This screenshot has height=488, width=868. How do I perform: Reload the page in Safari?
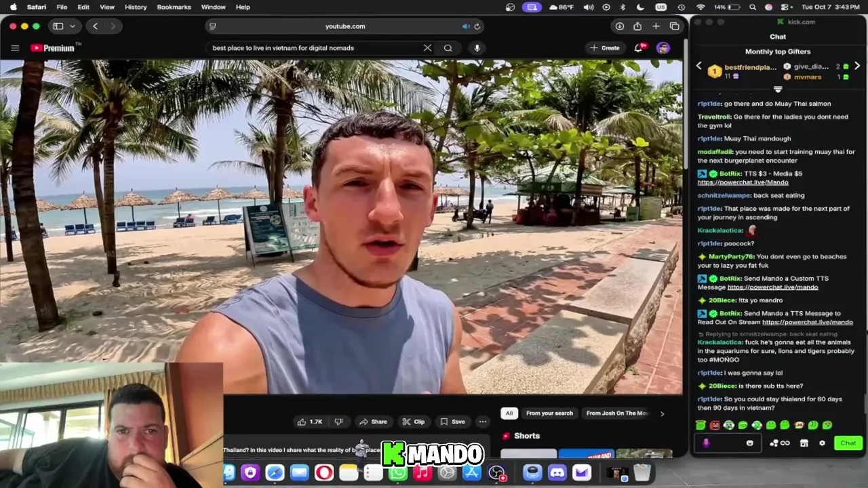tap(477, 26)
